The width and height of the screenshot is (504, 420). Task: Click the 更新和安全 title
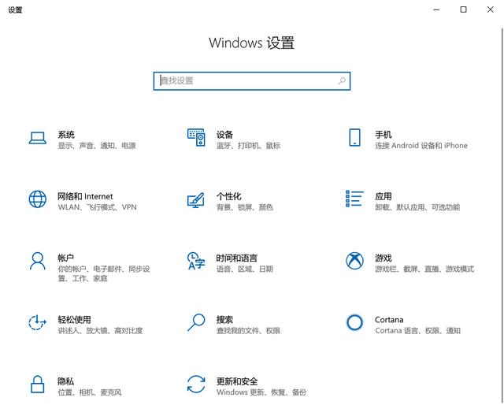coord(237,381)
